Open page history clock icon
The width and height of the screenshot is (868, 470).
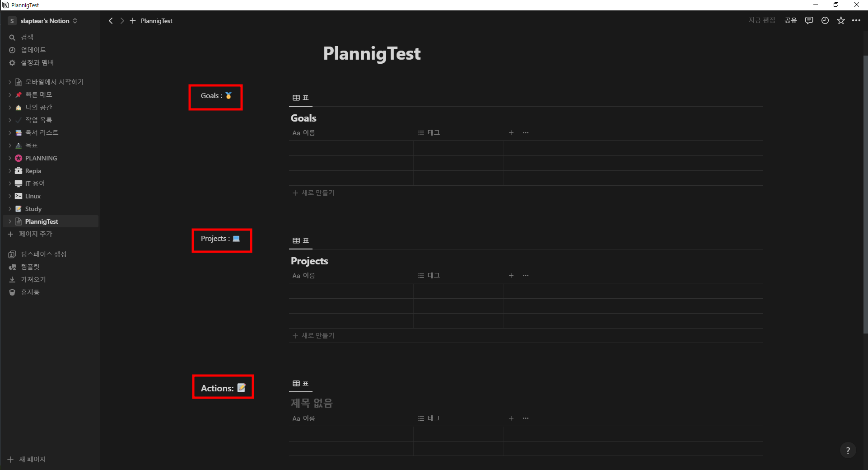point(825,20)
